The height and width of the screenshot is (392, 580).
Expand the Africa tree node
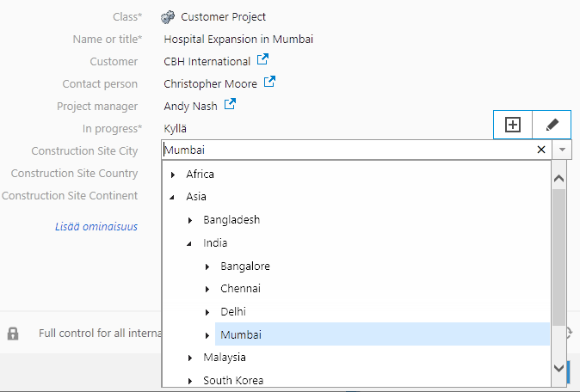coord(173,175)
